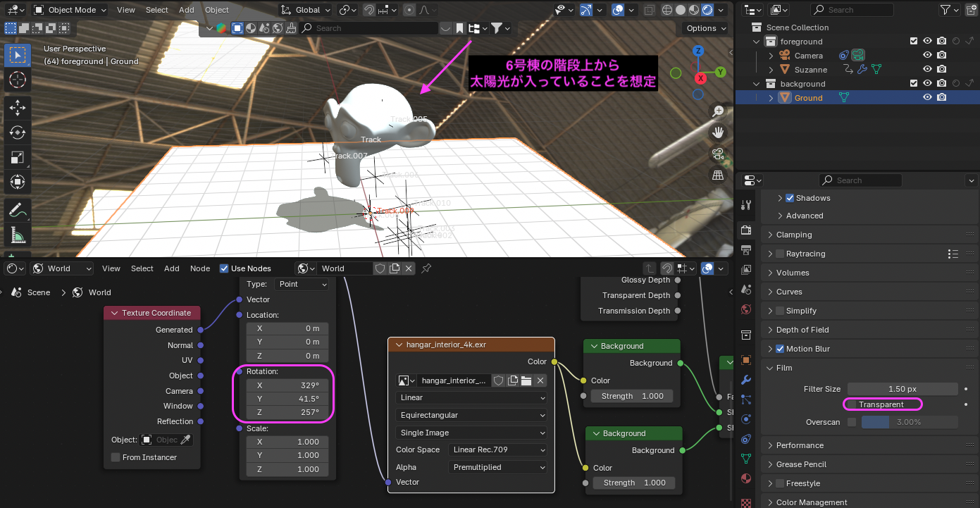Viewport: 980px width, 508px height.
Task: Click the viewport zoom magnifier icon
Action: point(719,111)
